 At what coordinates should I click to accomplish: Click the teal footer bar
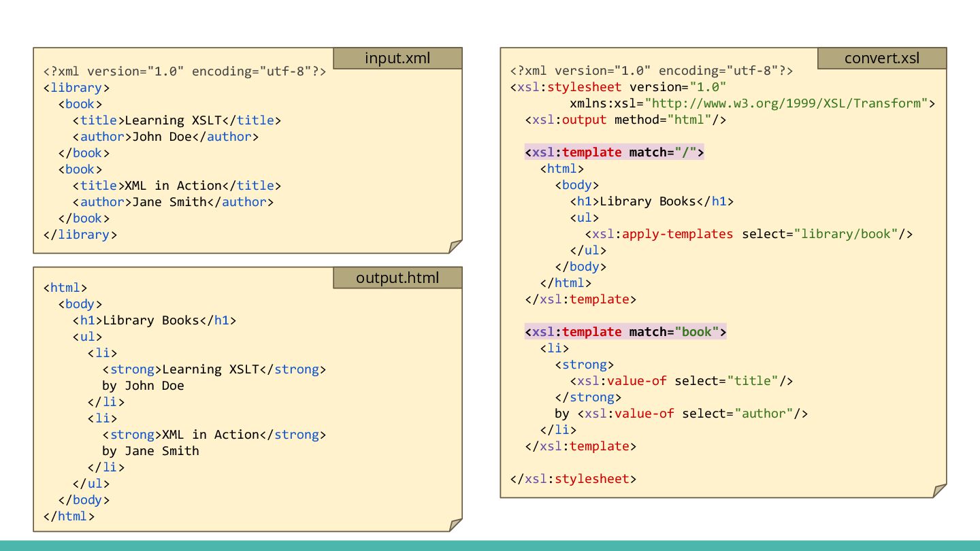(490, 546)
